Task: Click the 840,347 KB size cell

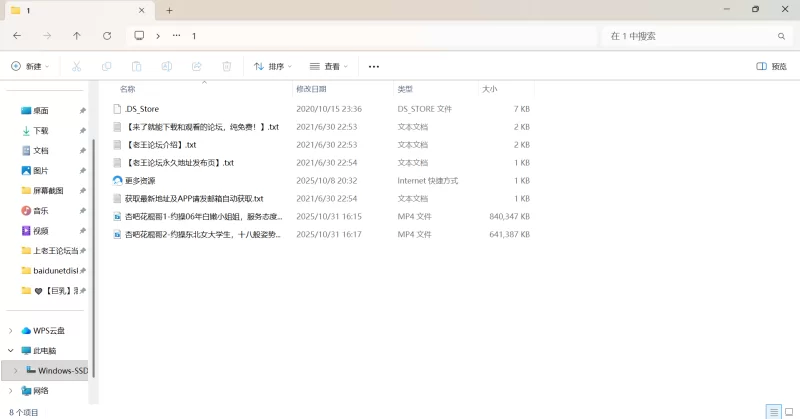Action: tap(509, 216)
